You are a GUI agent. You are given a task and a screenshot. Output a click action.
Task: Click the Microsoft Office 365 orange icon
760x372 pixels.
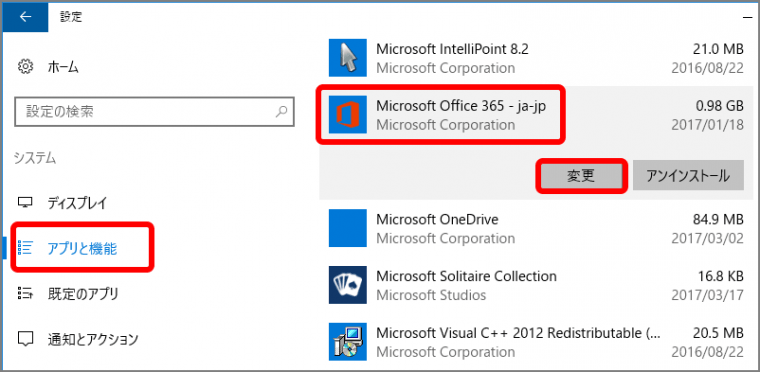click(348, 114)
